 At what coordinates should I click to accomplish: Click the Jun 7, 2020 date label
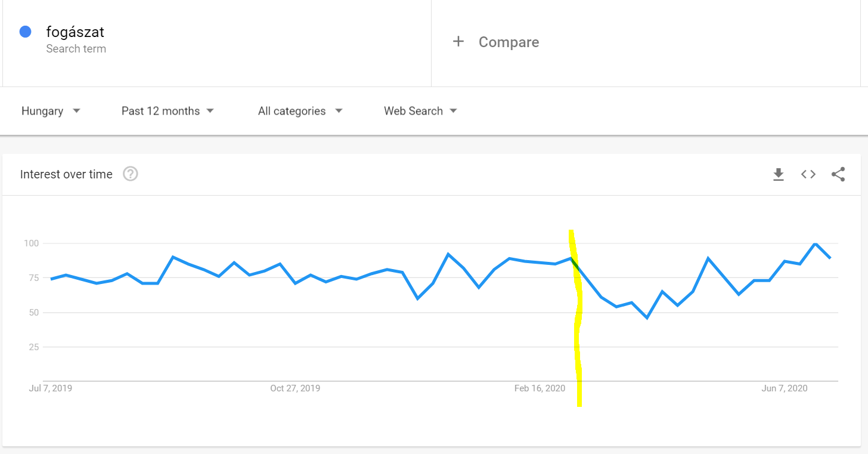click(785, 388)
